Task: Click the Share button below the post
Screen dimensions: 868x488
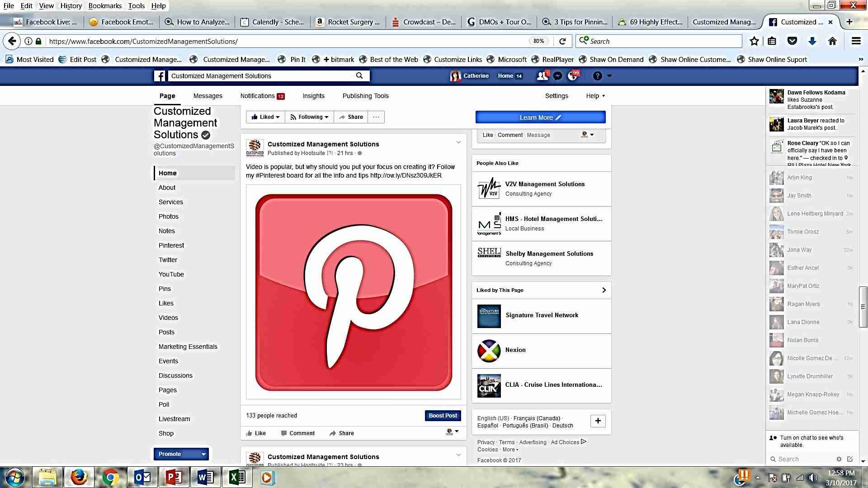Action: (x=342, y=433)
